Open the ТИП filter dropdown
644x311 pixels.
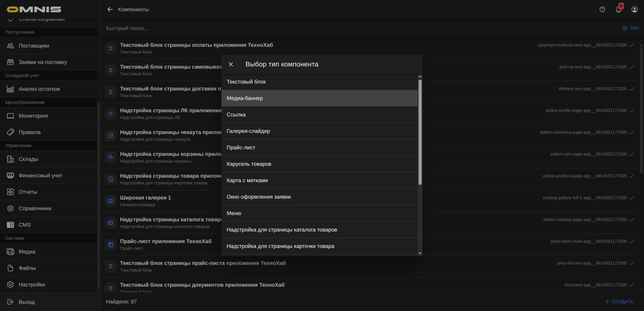[x=631, y=28]
